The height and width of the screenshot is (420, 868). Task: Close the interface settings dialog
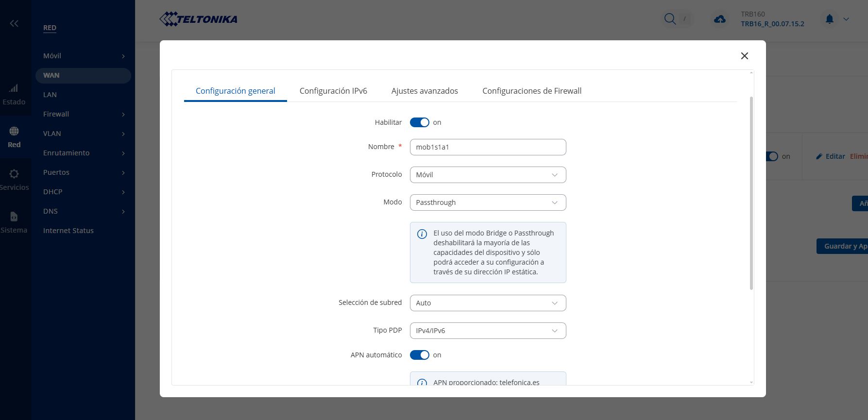(744, 56)
